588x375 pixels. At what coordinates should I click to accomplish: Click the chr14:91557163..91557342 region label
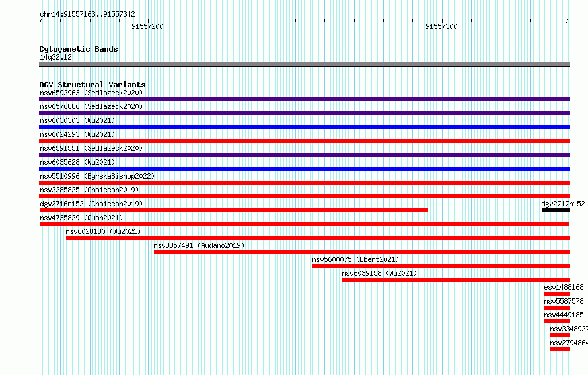pos(87,14)
